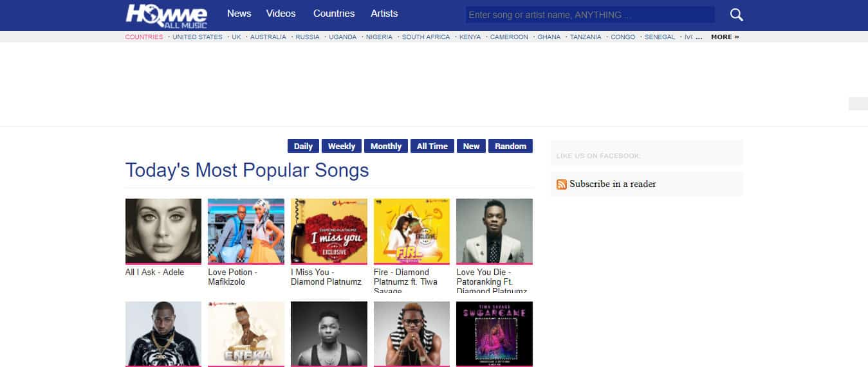Open the Adele album thumbnail

click(x=163, y=231)
